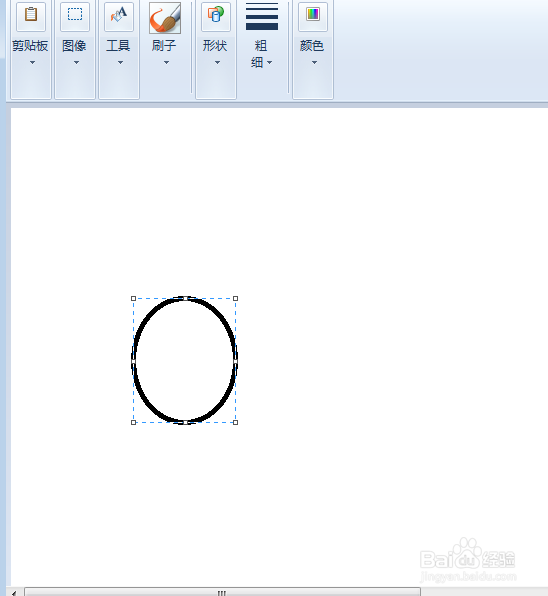Choose the 刷子 brush icon
Screen dimensions: 548x596
165,18
